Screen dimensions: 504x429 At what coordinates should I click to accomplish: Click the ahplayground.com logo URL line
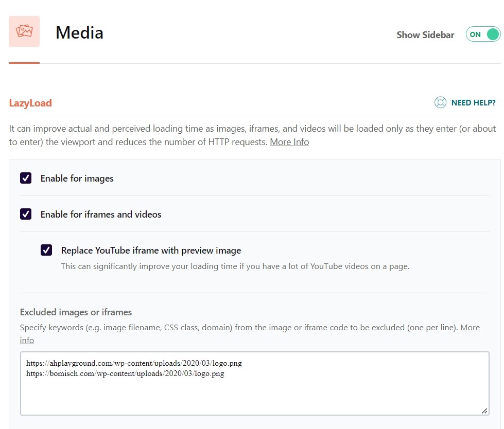click(x=134, y=363)
